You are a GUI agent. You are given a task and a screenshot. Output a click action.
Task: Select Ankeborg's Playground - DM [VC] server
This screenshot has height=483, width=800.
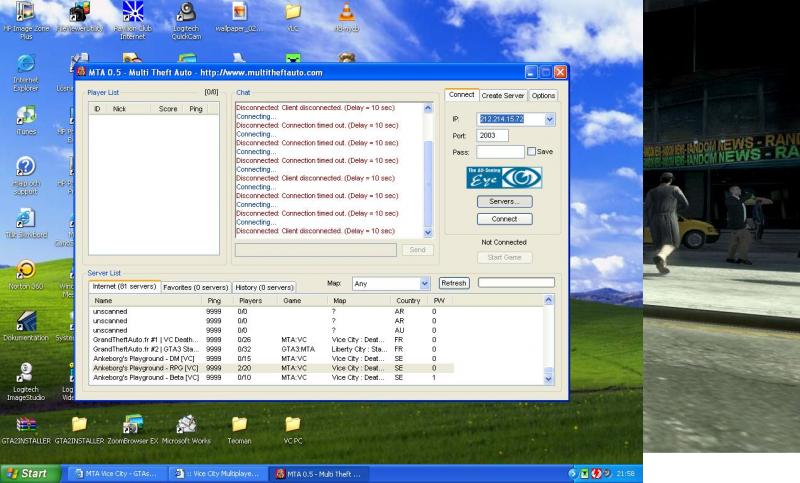coord(271,359)
